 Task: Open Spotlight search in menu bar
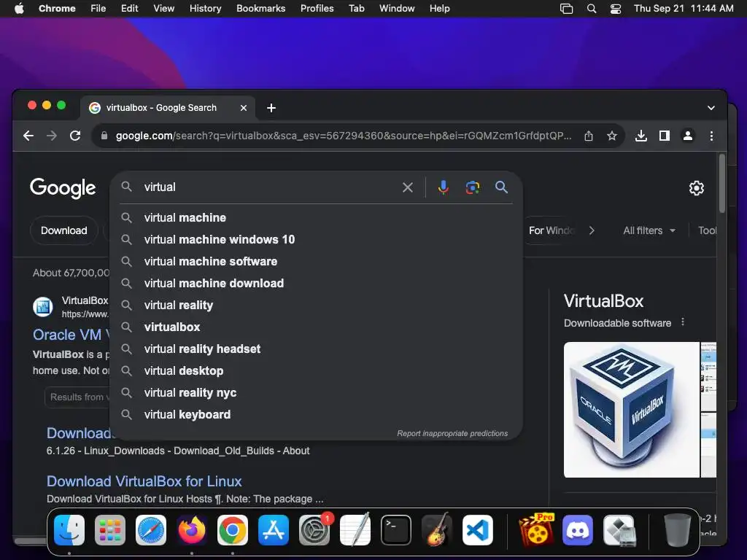[x=592, y=9]
